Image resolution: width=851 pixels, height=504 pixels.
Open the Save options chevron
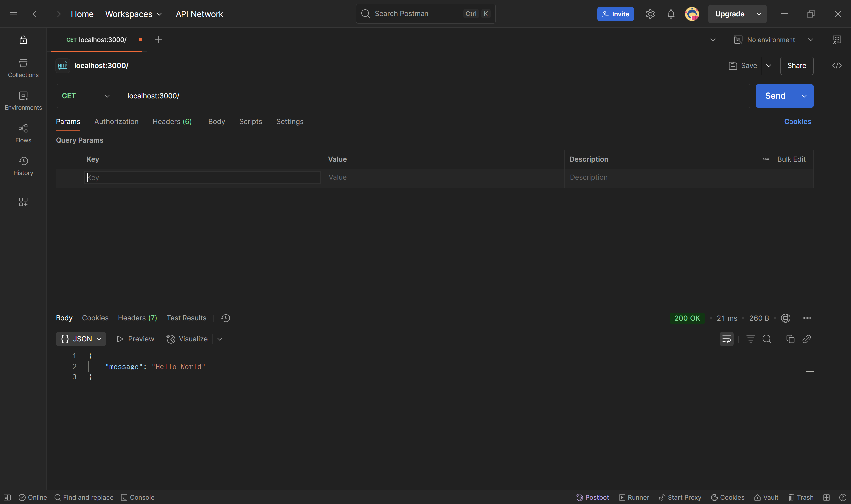[769, 65]
